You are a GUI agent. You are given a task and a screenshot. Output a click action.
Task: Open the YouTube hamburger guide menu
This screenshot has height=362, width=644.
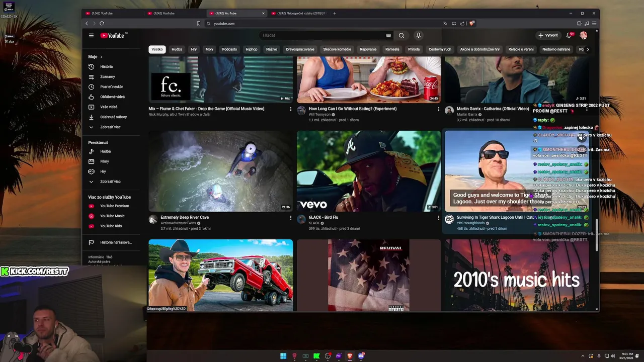(91, 36)
